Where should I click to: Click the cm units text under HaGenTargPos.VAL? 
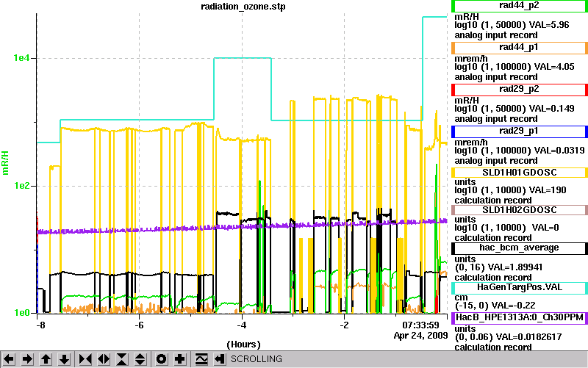[x=461, y=297]
